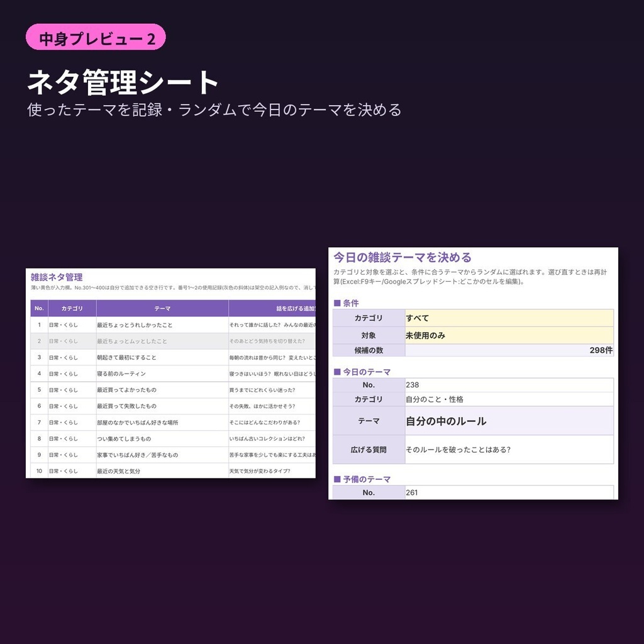Click the pink 中身プレビュー 2 badge
Viewport: 644px width, 644px height.
(96, 37)
